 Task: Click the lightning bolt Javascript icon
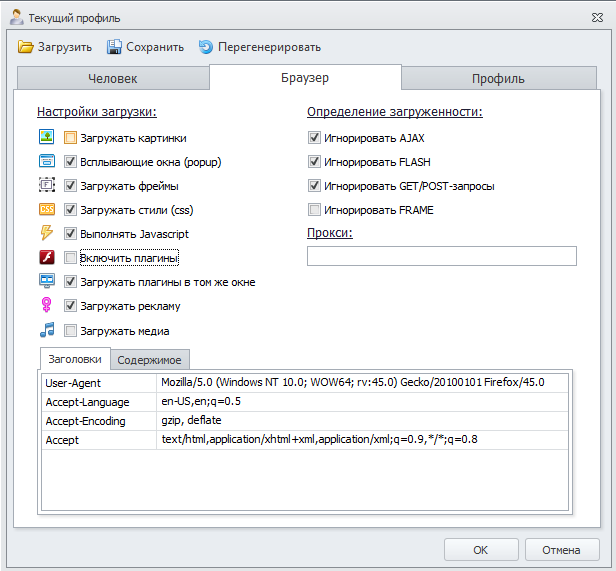click(46, 234)
